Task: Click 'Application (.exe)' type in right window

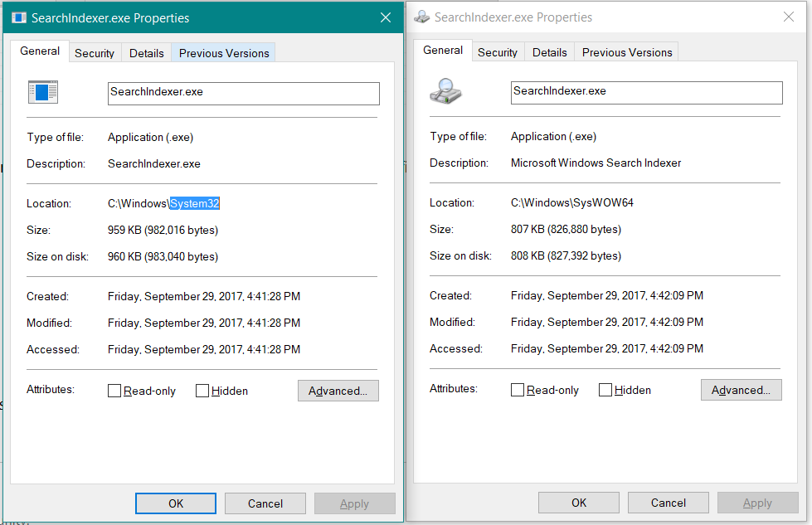Action: [553, 136]
